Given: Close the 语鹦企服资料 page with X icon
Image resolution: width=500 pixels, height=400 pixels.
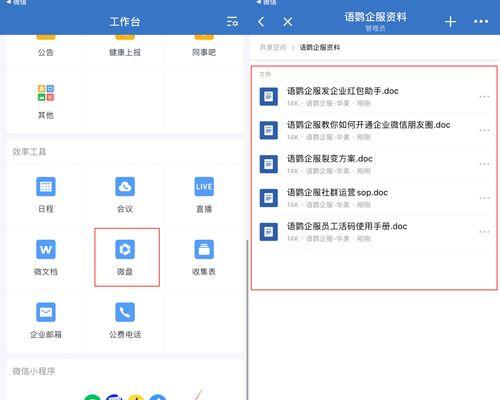Looking at the screenshot, I should (x=288, y=22).
